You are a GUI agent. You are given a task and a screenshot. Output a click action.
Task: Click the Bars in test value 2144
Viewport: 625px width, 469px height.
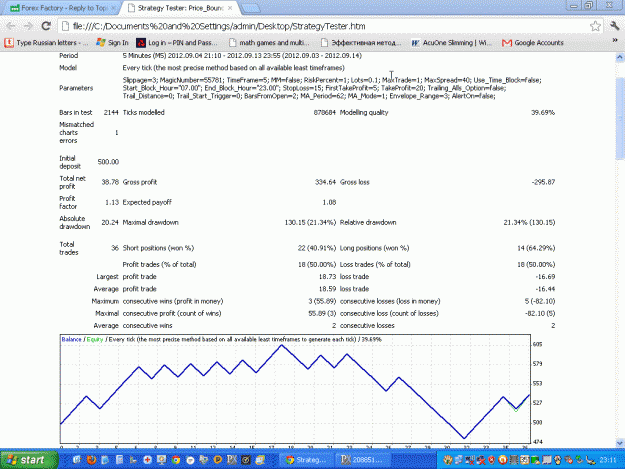[111, 113]
